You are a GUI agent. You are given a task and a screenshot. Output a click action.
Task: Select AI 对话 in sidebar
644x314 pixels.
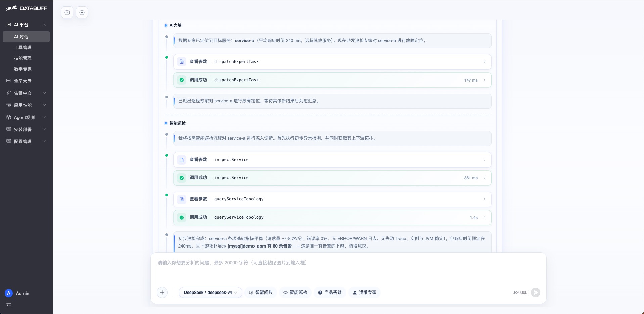pyautogui.click(x=26, y=37)
